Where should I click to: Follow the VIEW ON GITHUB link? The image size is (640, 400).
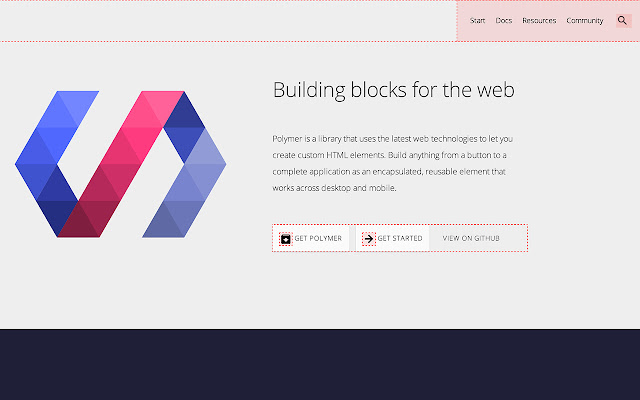tap(471, 239)
